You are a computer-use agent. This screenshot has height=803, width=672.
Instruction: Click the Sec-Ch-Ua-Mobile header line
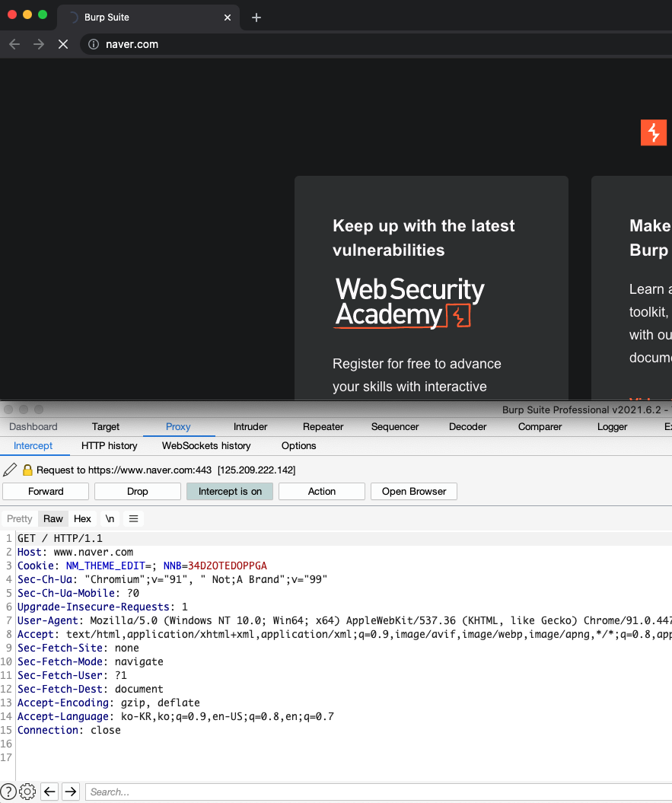pos(78,593)
